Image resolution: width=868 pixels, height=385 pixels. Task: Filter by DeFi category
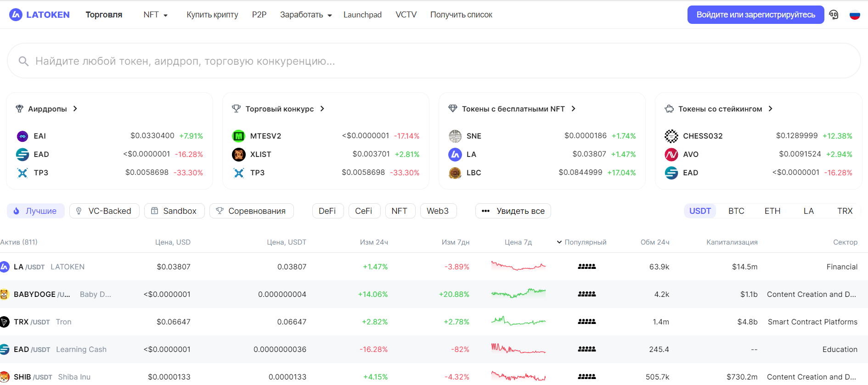tap(327, 211)
